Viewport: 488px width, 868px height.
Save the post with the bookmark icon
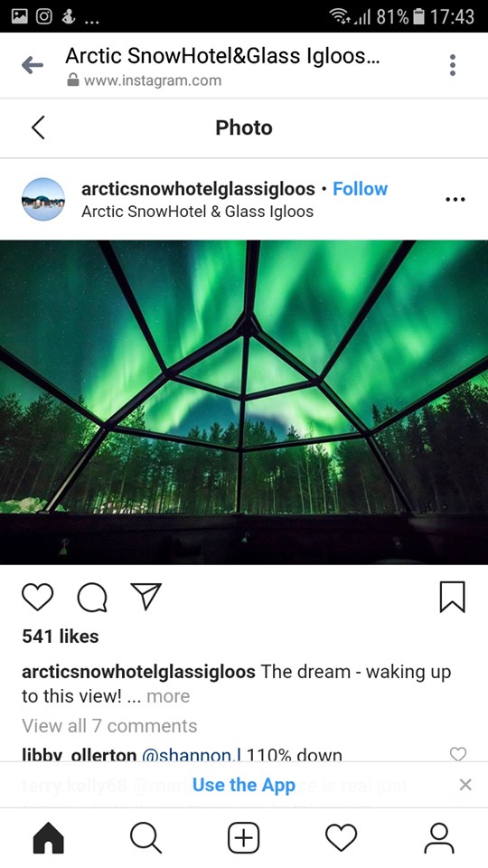coord(453,598)
